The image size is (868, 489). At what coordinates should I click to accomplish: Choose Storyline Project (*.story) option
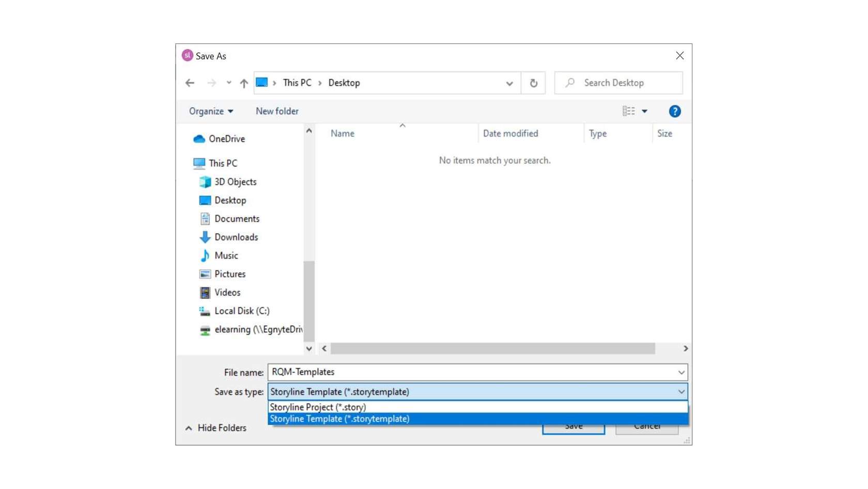tap(477, 407)
